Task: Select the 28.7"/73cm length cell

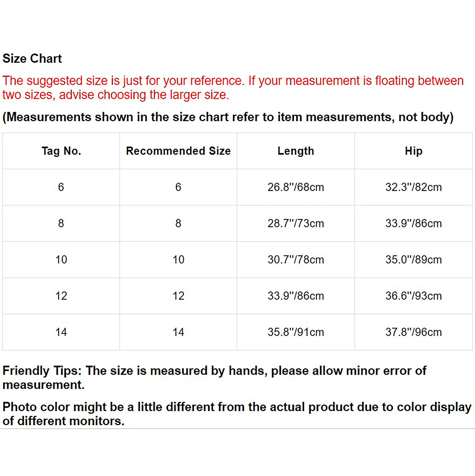Action: [x=296, y=223]
